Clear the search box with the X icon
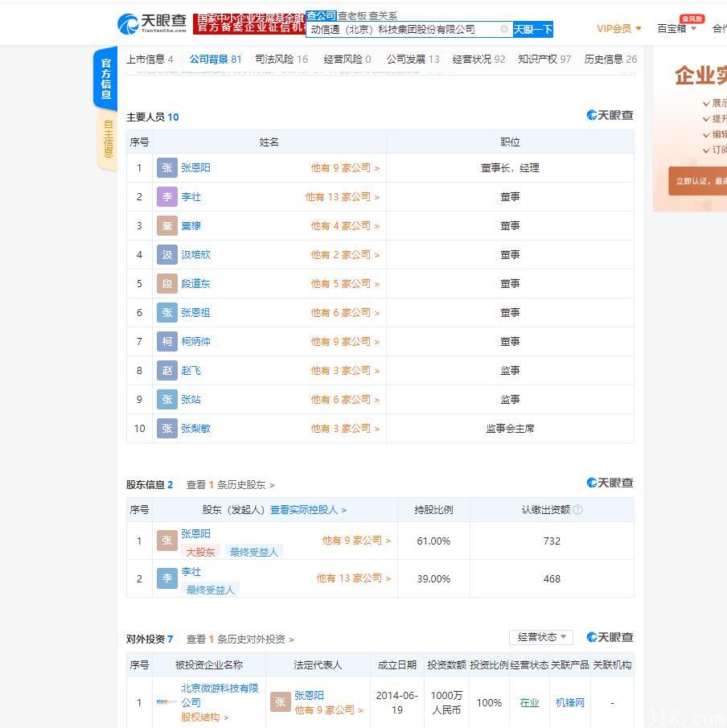This screenshot has height=728, width=727. click(x=503, y=29)
